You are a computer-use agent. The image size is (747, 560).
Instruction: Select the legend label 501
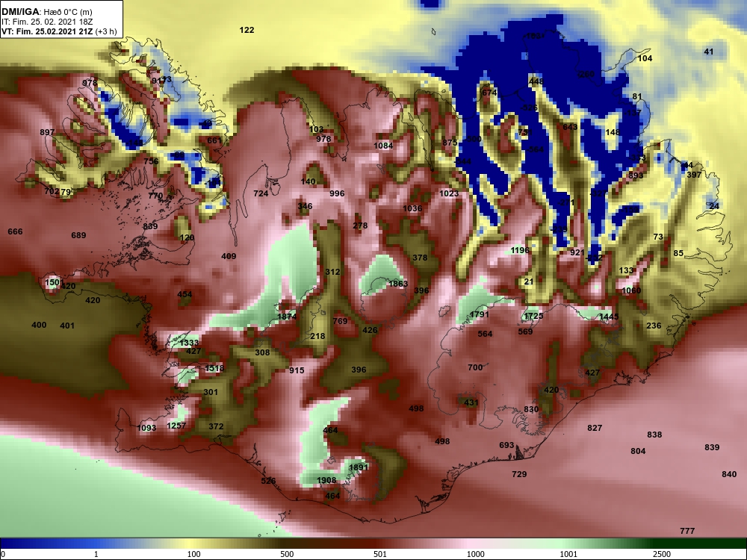380,554
